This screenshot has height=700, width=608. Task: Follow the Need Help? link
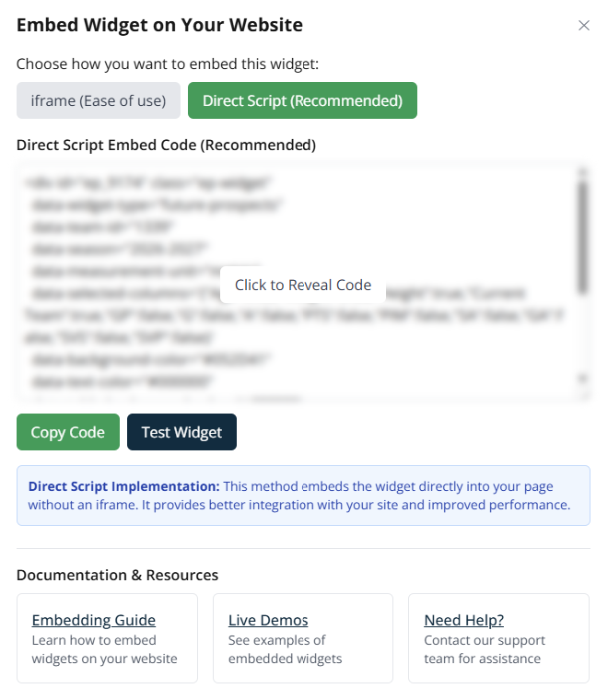463,620
